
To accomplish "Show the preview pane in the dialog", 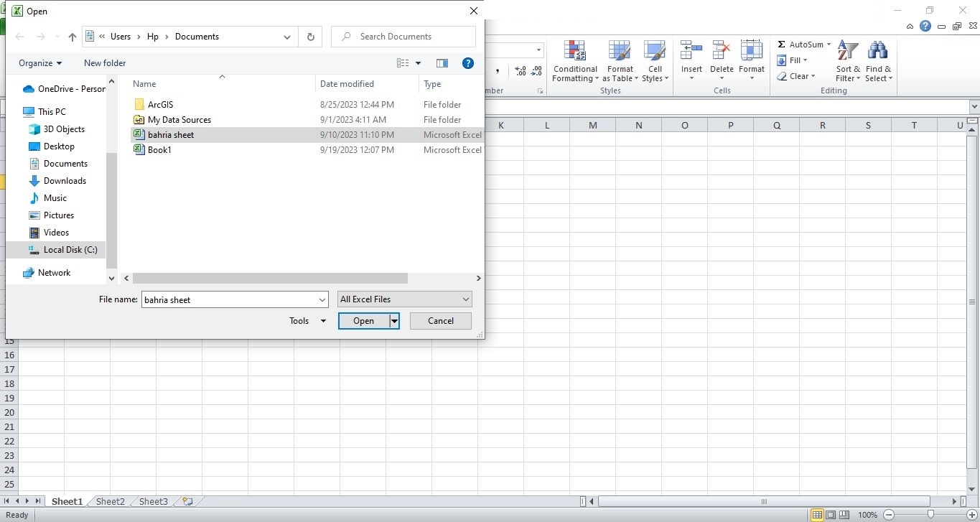I will (x=442, y=63).
